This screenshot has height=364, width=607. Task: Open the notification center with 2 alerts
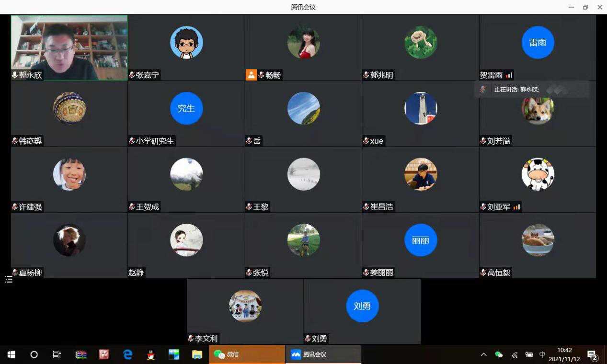593,355
